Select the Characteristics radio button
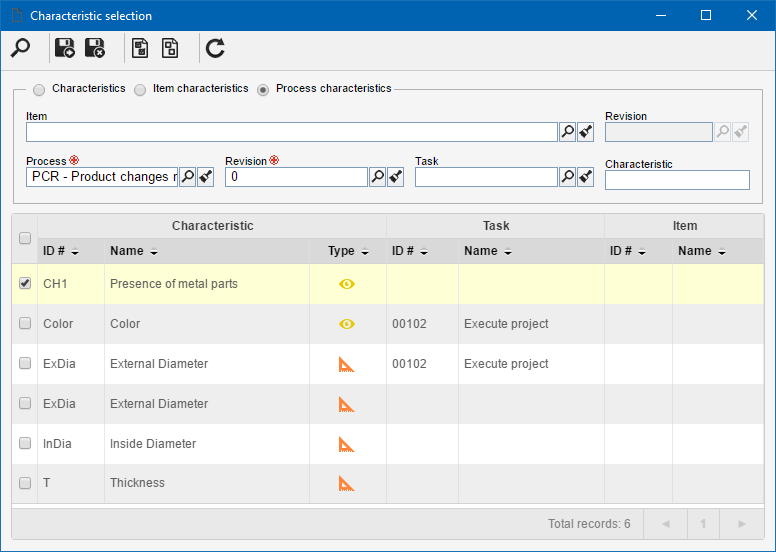Screen dimensions: 776x552 tap(39, 90)
